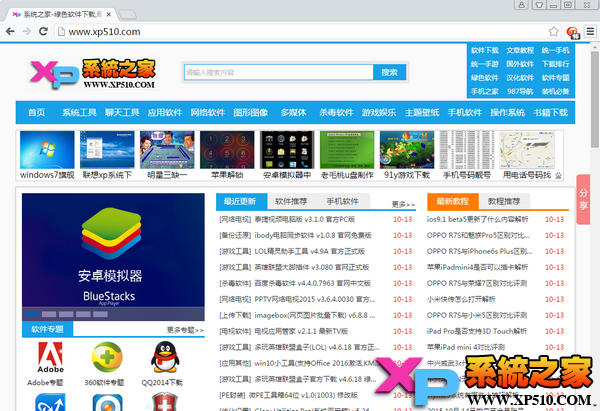Bookmark the page with the star icon

coord(553,31)
